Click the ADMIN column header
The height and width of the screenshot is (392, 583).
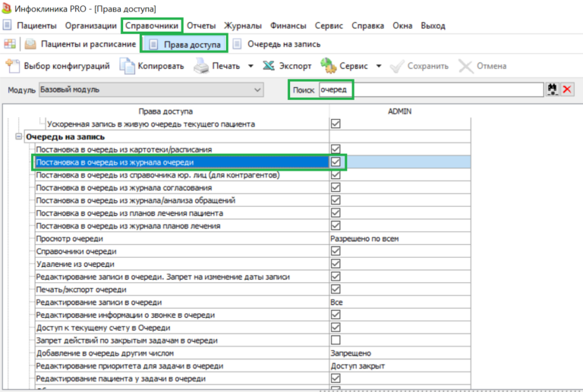point(400,111)
